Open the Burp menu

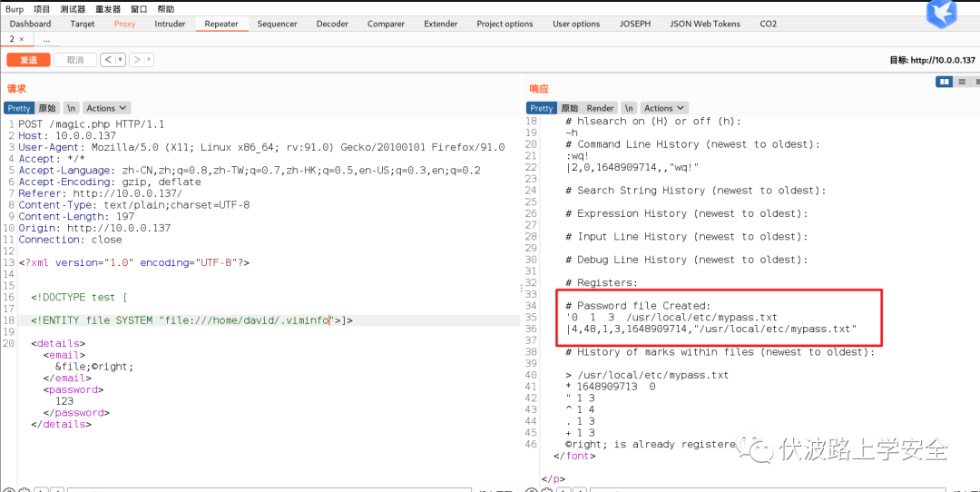click(15, 9)
